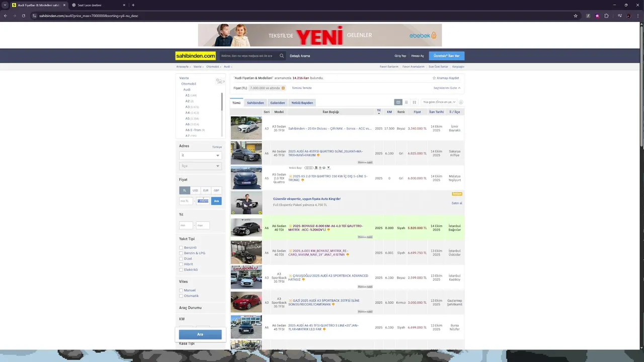Image resolution: width=644 pixels, height=362 pixels.
Task: Go back in the browser
Action: coord(6,16)
